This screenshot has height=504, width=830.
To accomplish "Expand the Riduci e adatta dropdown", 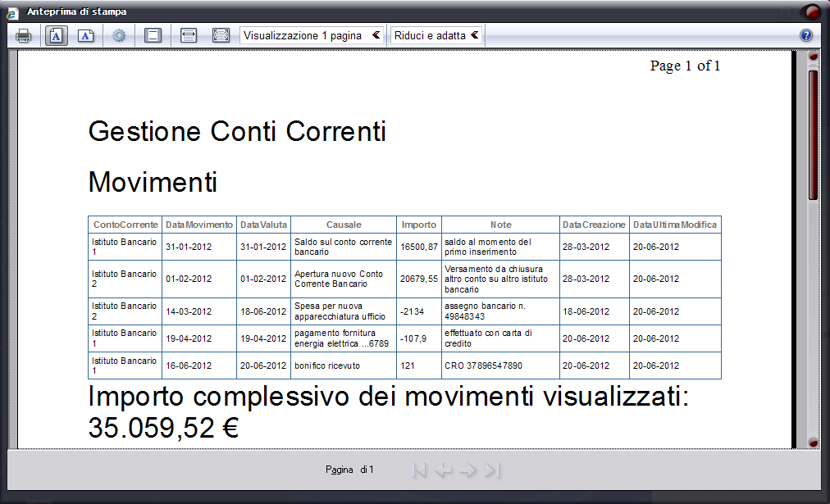I will [x=436, y=35].
